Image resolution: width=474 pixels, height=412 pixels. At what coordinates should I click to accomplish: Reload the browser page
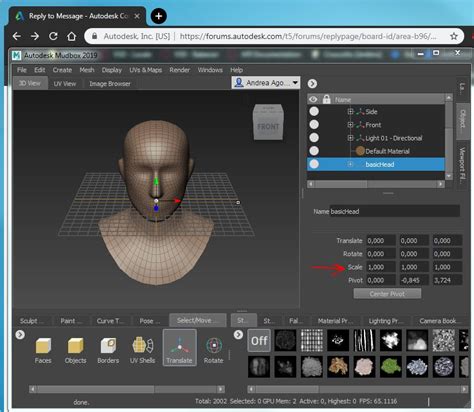tap(53, 36)
